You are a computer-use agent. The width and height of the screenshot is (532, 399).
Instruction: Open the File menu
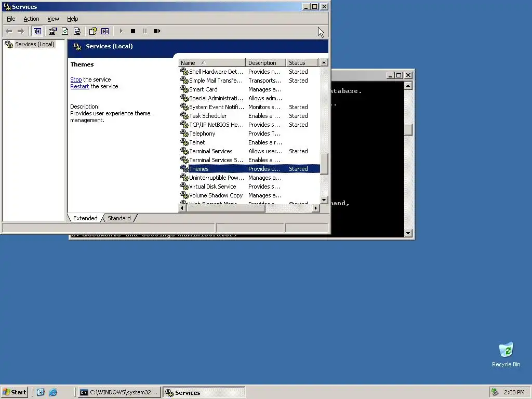point(11,19)
